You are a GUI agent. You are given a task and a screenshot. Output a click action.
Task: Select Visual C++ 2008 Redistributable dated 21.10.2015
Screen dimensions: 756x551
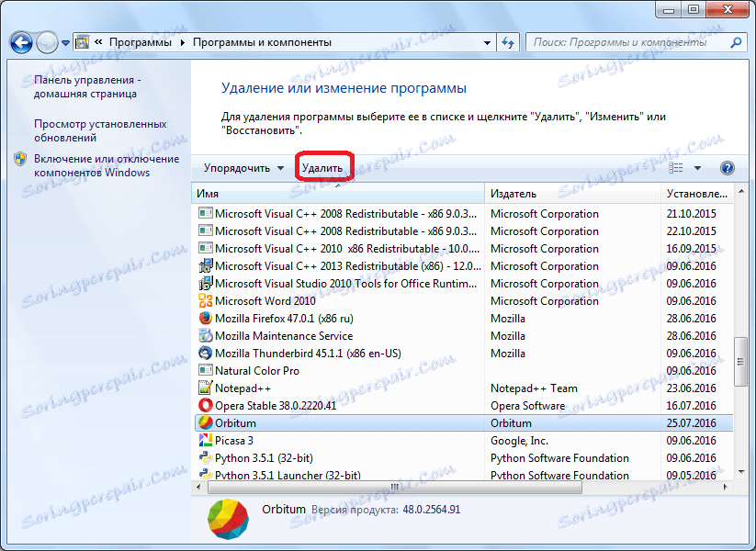click(464, 214)
